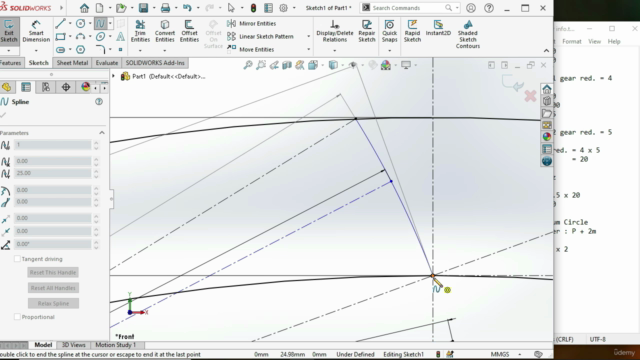640x360 pixels.
Task: Switch to the Sheet Metal tab
Action: [x=72, y=63]
